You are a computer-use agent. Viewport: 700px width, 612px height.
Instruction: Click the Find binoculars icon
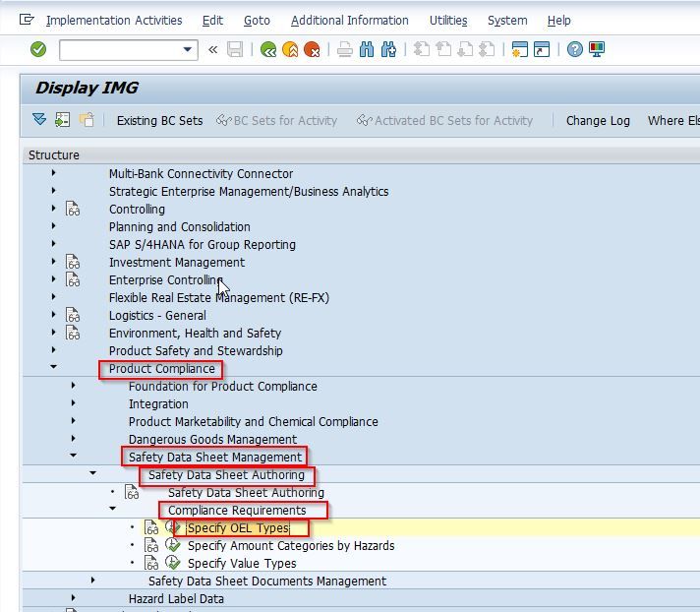pos(367,49)
